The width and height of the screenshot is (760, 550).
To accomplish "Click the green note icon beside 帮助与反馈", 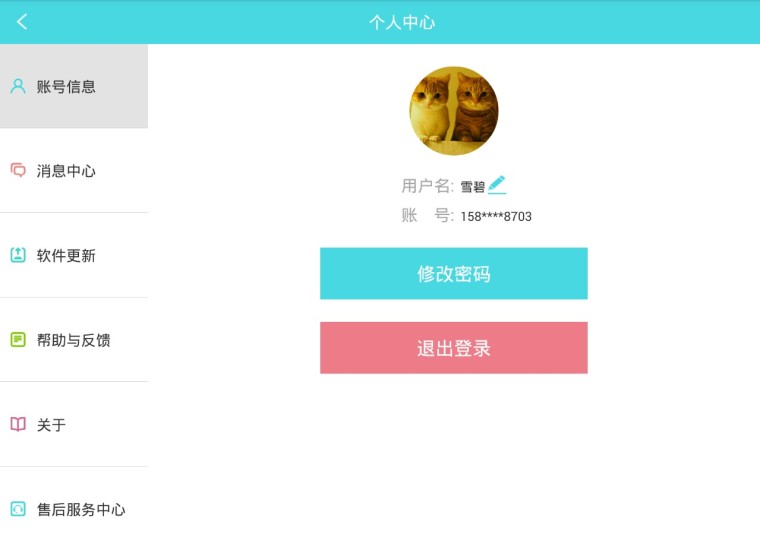I will click(18, 340).
